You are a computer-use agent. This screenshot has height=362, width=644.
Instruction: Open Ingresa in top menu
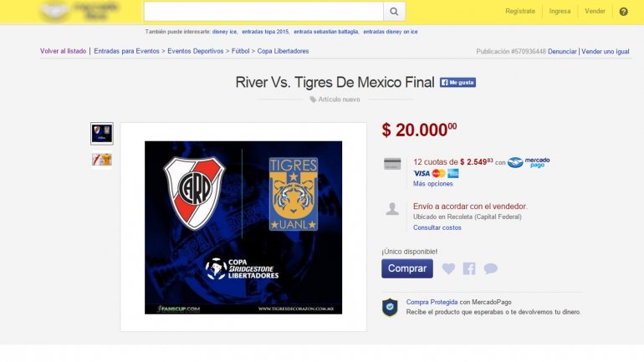[x=560, y=11]
